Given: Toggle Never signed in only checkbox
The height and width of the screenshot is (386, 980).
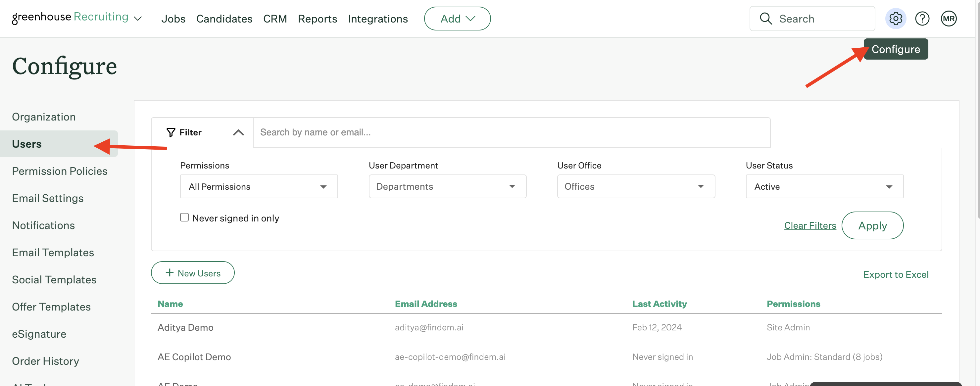Looking at the screenshot, I should (x=184, y=217).
